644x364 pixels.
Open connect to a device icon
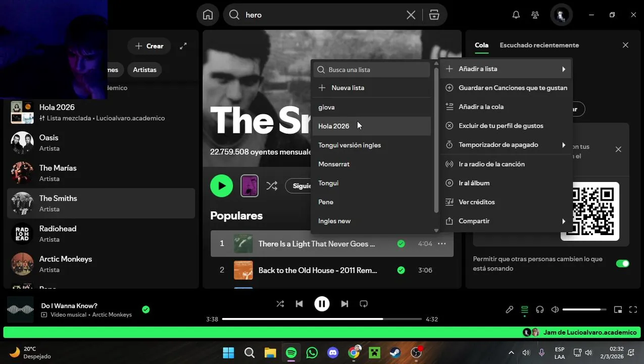coord(540,310)
